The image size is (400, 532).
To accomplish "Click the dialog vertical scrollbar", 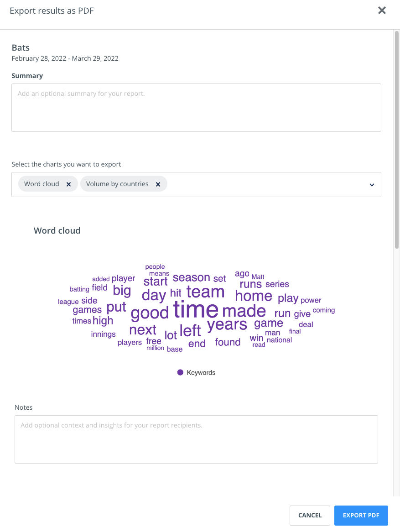I will pos(396,140).
